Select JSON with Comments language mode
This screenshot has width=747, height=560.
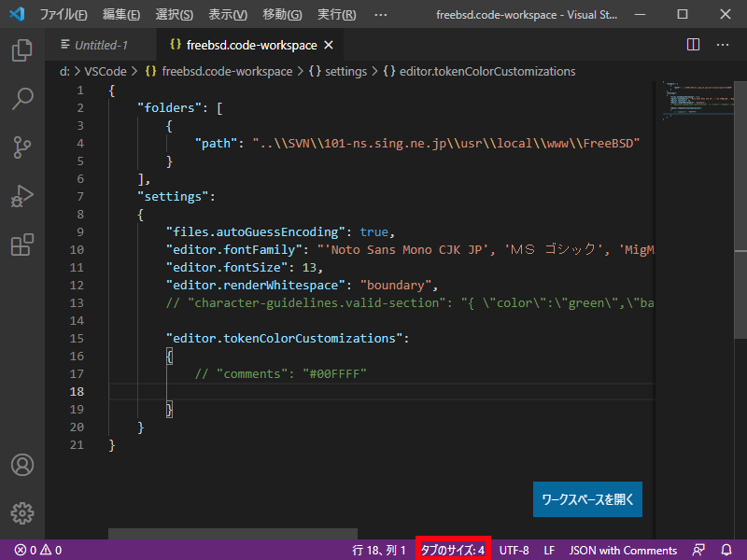pos(623,550)
